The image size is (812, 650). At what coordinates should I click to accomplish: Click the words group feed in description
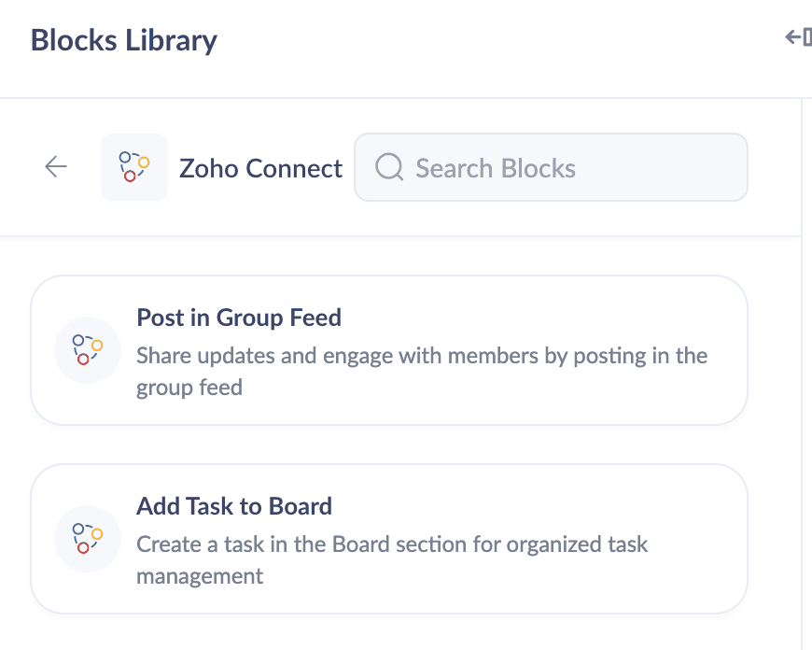click(x=189, y=388)
